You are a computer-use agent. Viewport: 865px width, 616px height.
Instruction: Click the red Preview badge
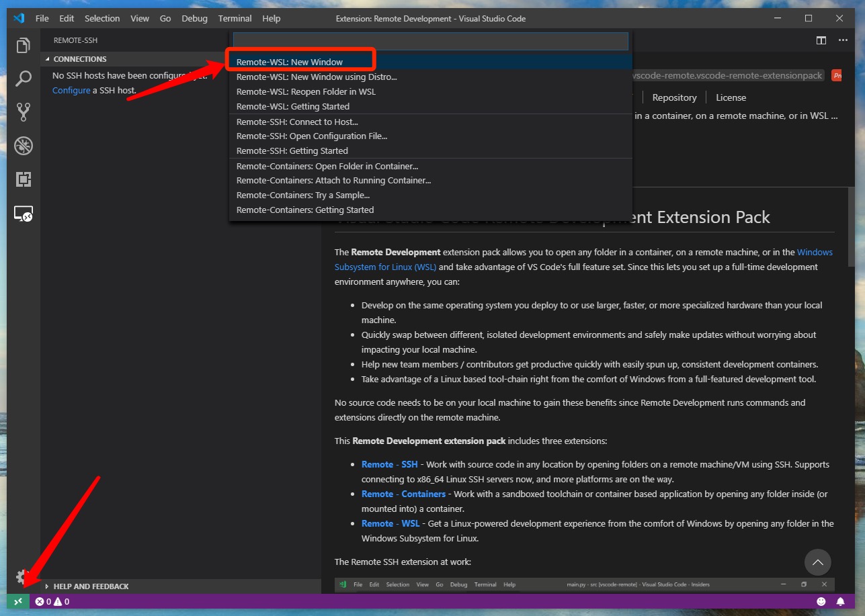837,76
